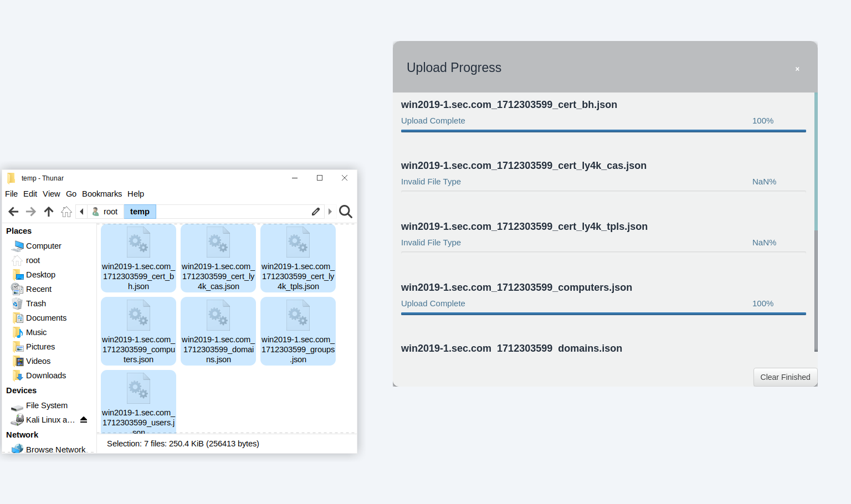Viewport: 851px width, 504px height.
Task: Close the Upload Progress dialog
Action: 797,69
